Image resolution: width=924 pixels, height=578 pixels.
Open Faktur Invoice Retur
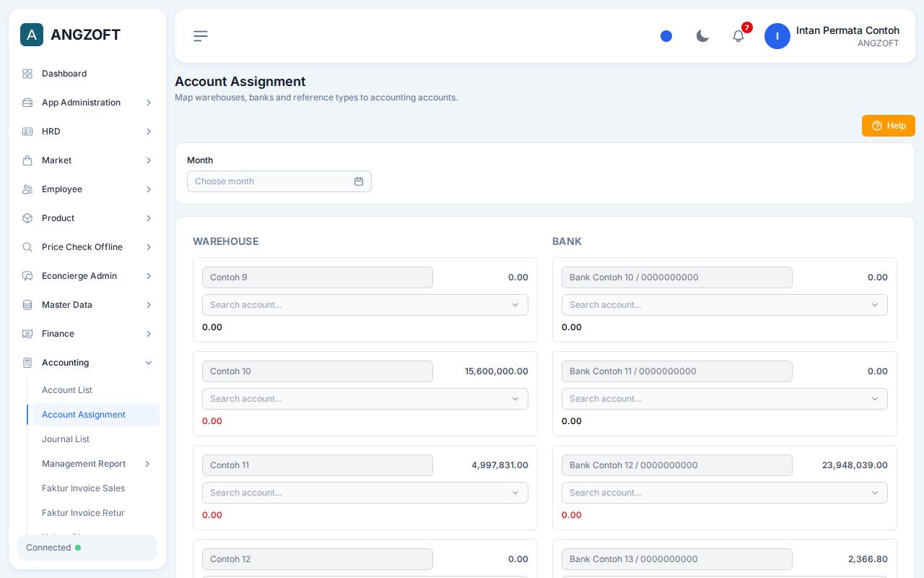97,513
